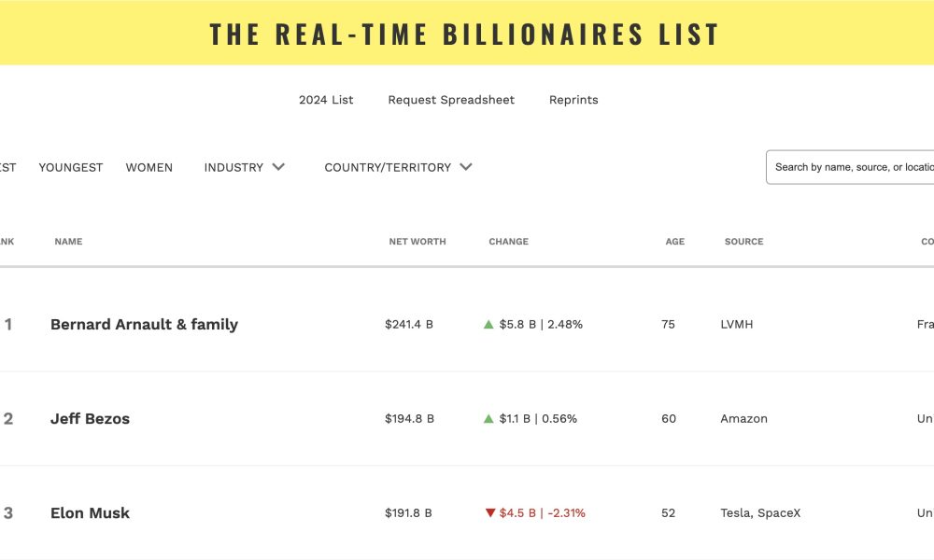Expand the Industry filter chevron
934x560 pixels.
[278, 167]
